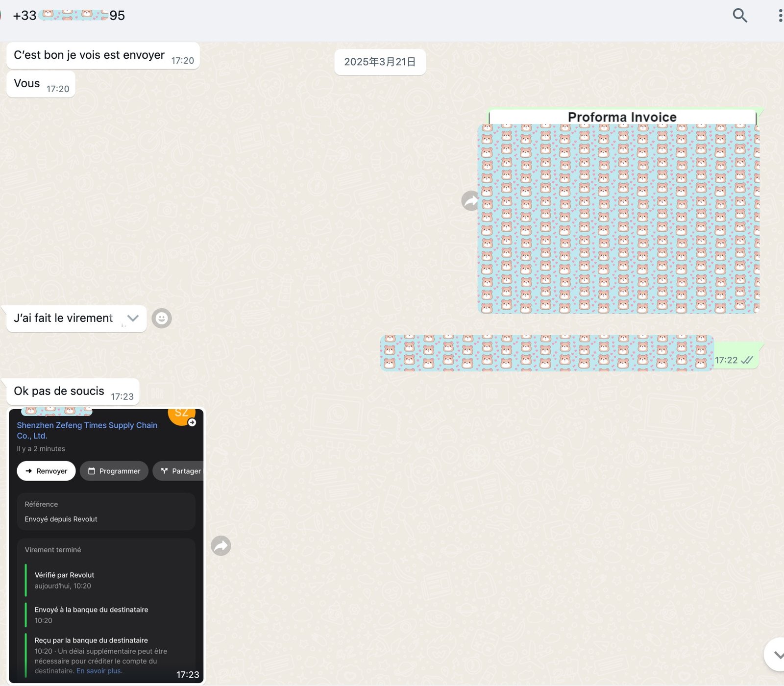Screen dimensions: 784x686
Task: Select the "Vous" message bubble
Action: pos(27,84)
